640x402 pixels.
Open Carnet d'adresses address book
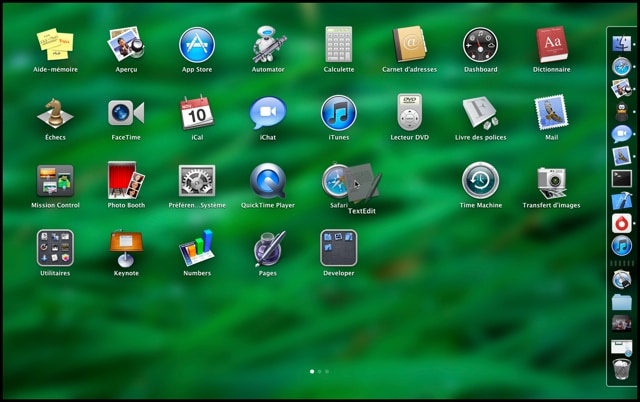(x=409, y=44)
